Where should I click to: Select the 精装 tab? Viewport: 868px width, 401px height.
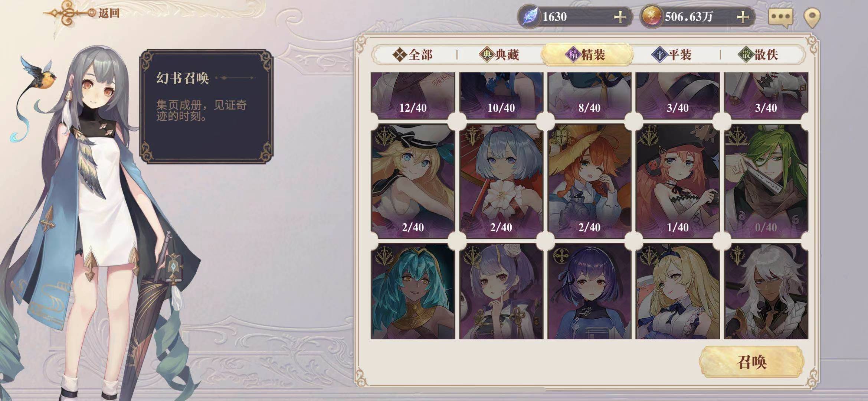point(587,55)
